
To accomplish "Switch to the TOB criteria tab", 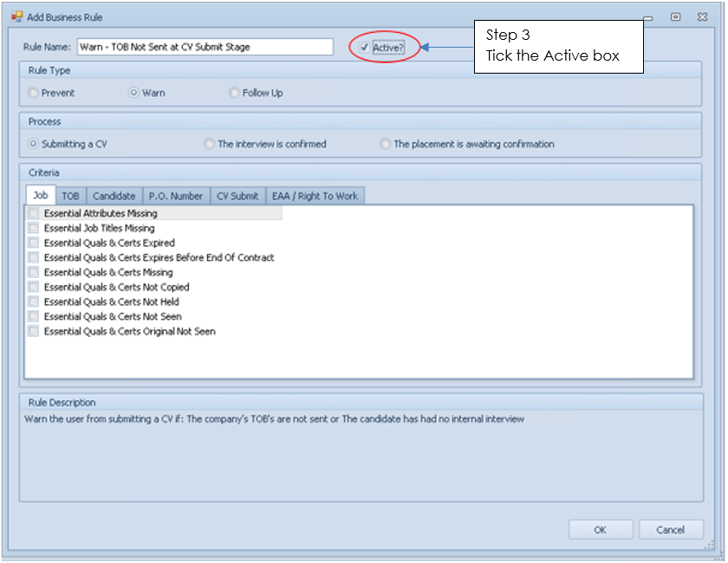I will (x=70, y=196).
